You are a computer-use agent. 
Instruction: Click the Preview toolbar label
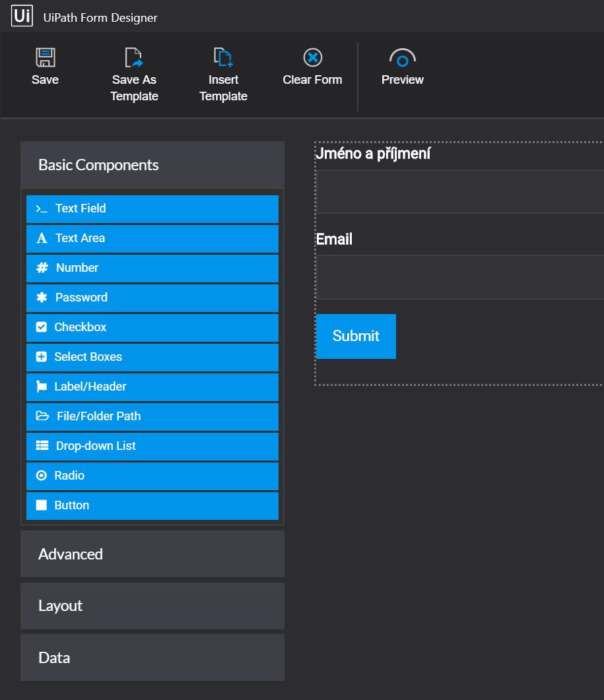403,80
